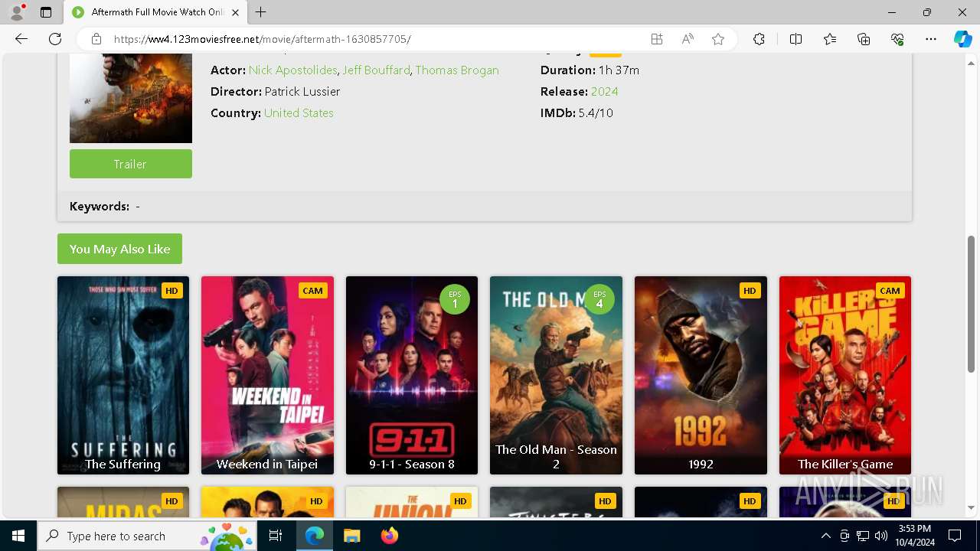Open the Twisters poster in second row
Viewport: 980px width, 551px height.
pos(556,502)
